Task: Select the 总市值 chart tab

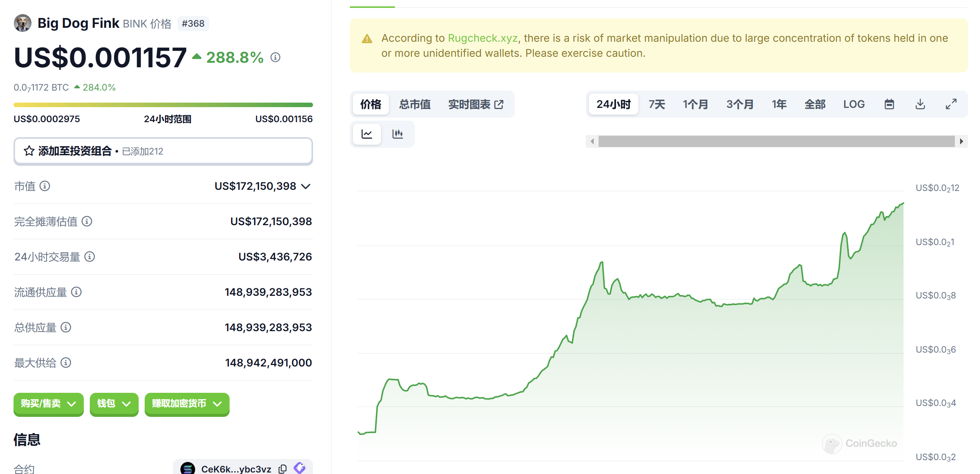Action: 415,104
